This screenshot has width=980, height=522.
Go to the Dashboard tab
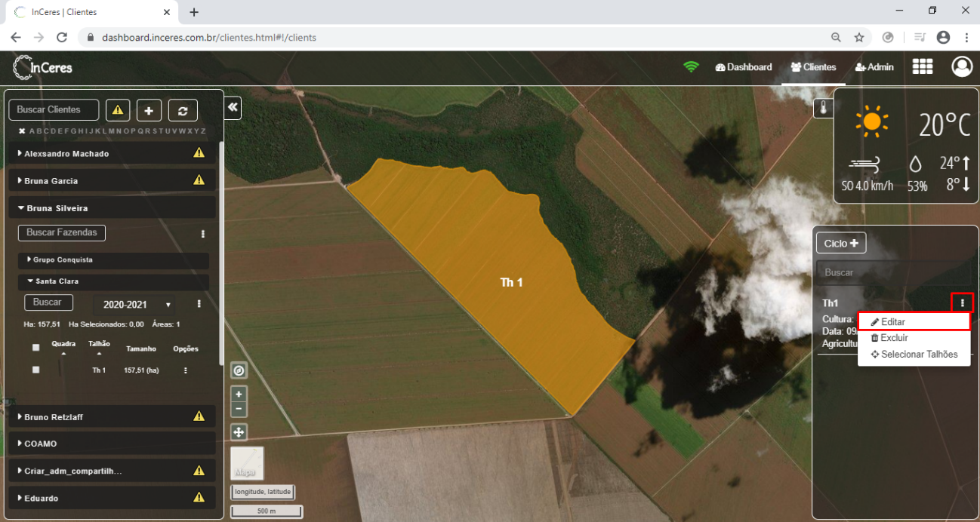tap(744, 67)
